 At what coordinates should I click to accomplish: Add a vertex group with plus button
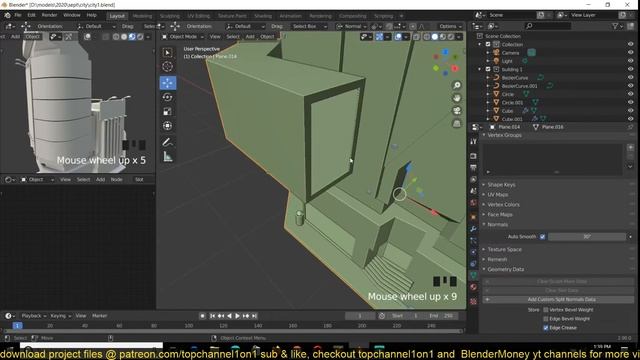(x=630, y=147)
